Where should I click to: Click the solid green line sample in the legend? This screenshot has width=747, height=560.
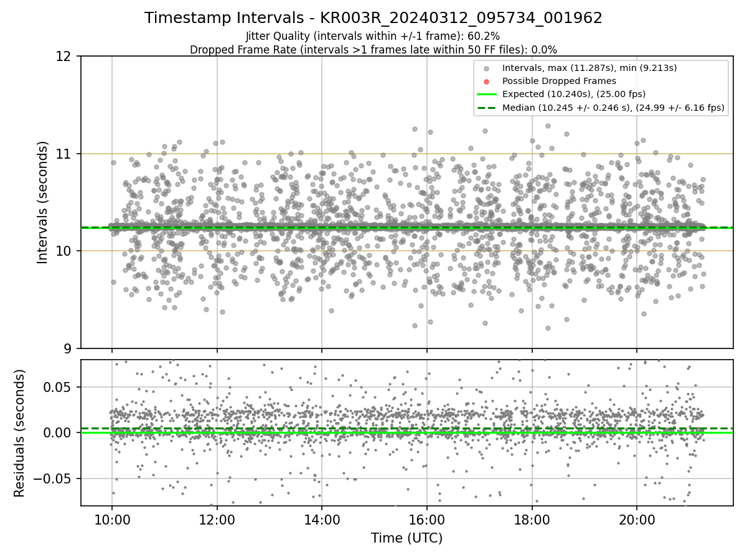(x=486, y=95)
